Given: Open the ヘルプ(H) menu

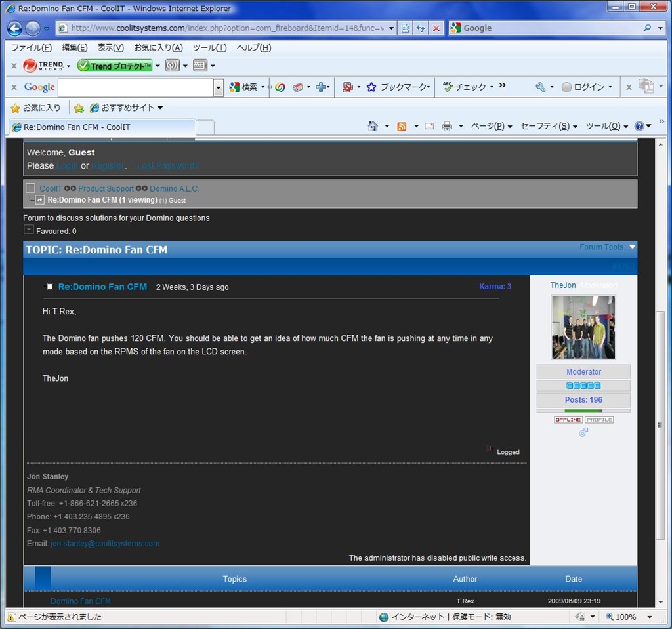Looking at the screenshot, I should pos(254,48).
